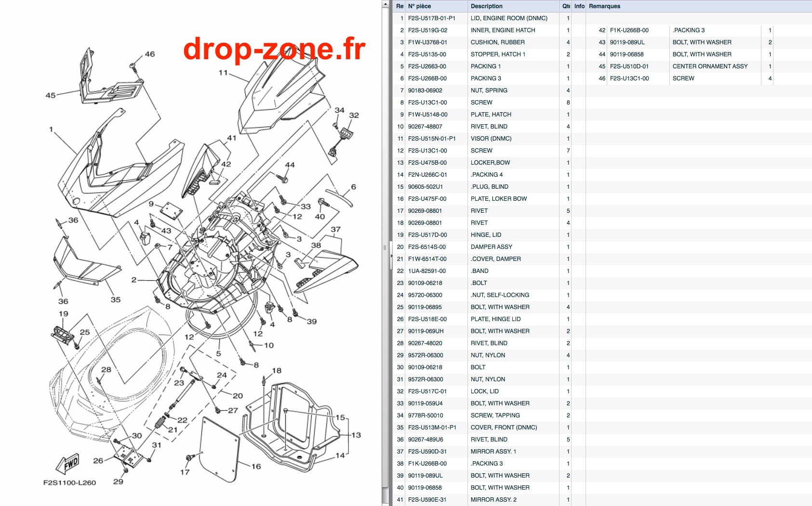Click callout number 11 on the diagram
Screen dimensions: 812x506
click(223, 73)
